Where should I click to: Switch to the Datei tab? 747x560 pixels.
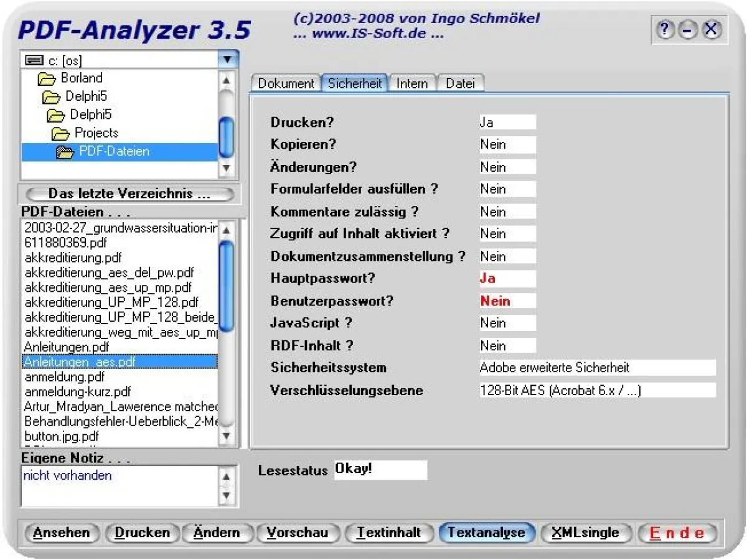(x=460, y=83)
